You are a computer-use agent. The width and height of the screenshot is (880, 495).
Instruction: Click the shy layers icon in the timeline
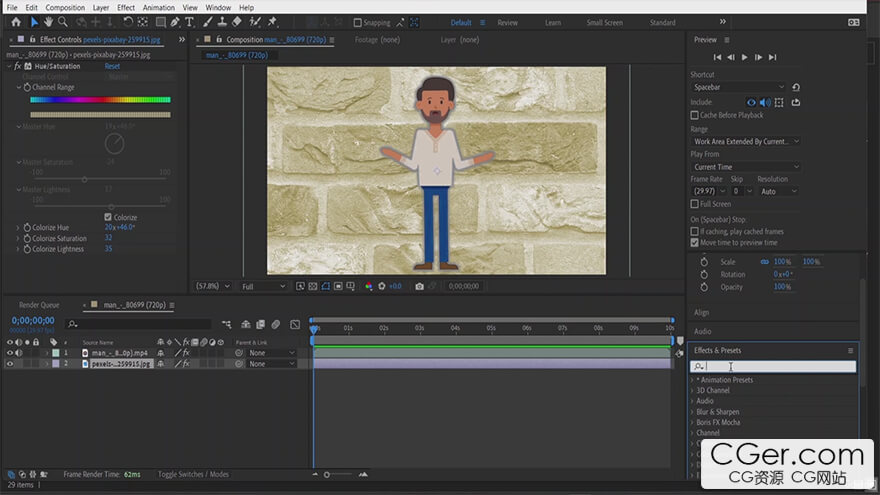tap(246, 324)
